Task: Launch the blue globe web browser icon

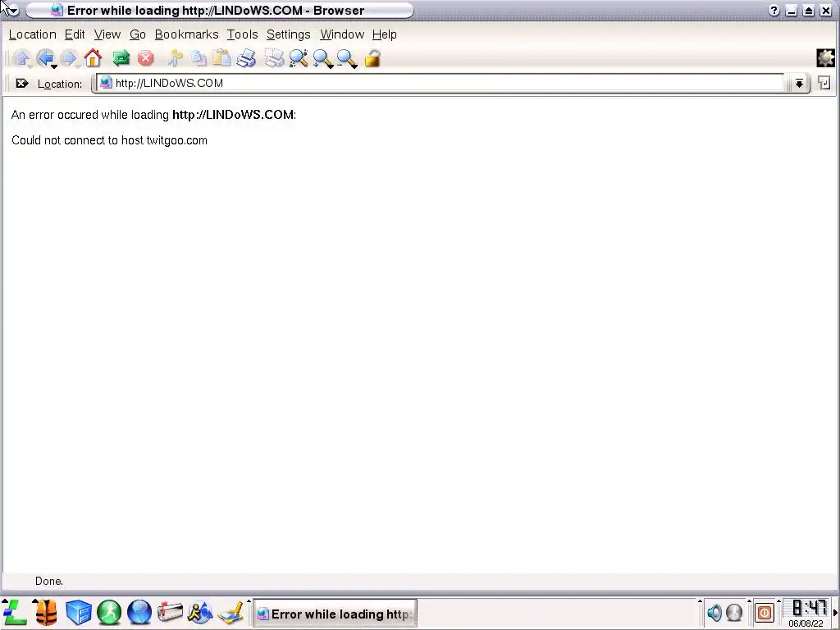Action: pyautogui.click(x=139, y=612)
